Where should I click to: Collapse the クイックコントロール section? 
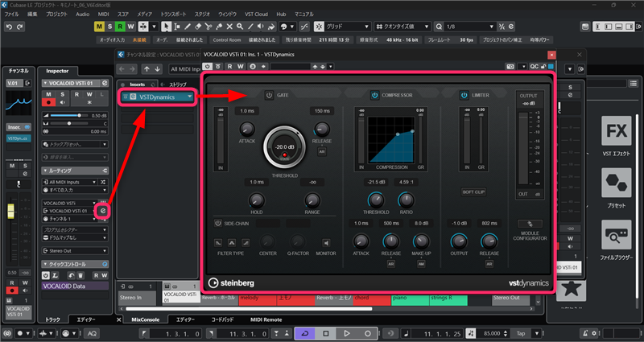[x=75, y=264]
